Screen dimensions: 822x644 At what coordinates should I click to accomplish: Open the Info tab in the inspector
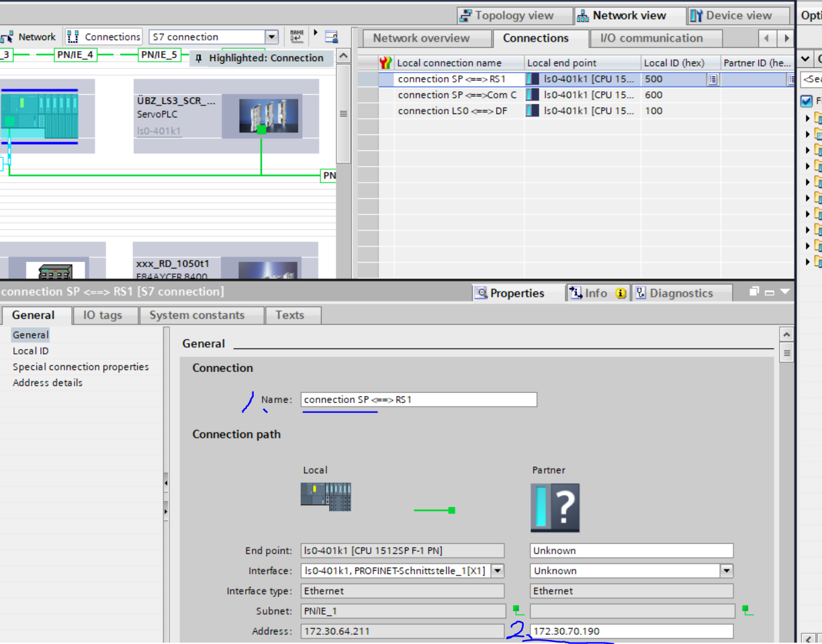click(596, 293)
